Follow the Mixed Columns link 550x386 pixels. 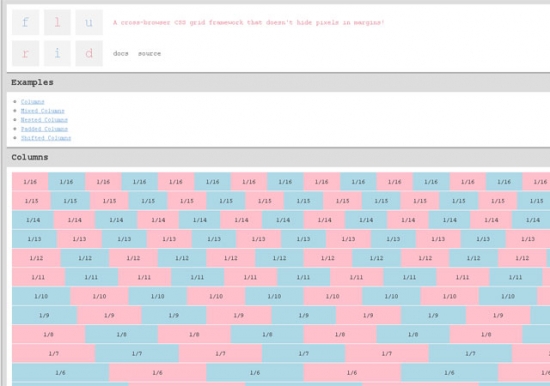click(x=42, y=111)
